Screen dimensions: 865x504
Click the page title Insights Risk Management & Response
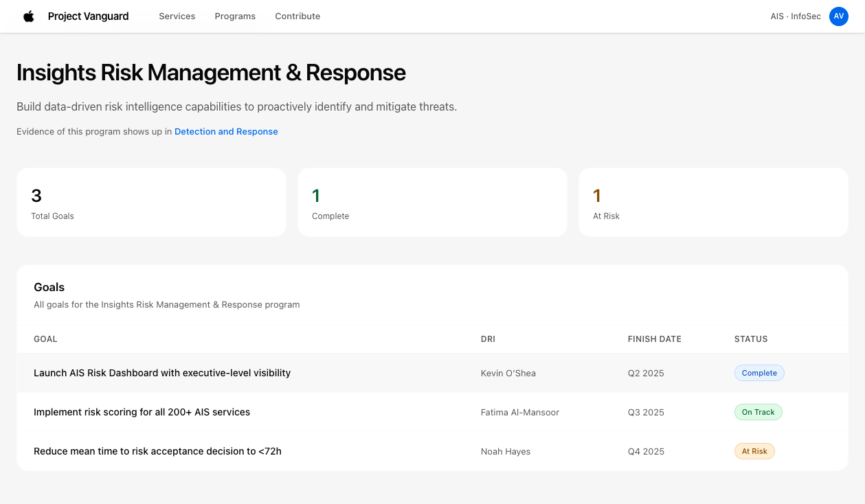click(x=211, y=72)
